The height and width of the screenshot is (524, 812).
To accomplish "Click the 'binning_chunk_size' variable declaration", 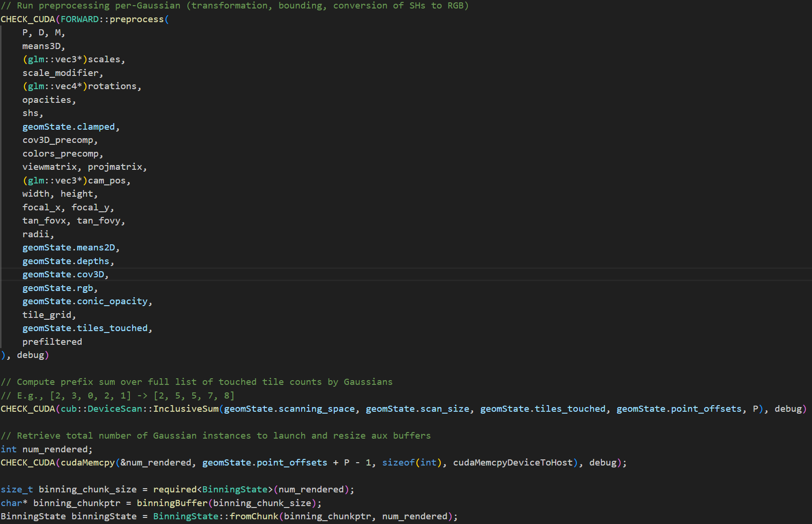I will [x=88, y=490].
